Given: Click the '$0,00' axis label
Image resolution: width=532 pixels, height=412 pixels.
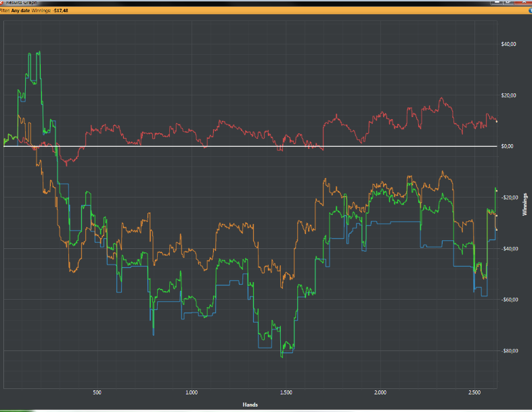Looking at the screenshot, I should point(507,146).
